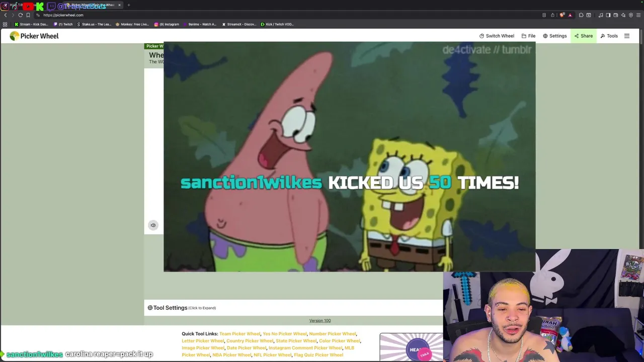Open the NFL Picker Wheel link
The image size is (644, 362).
coord(272,355)
